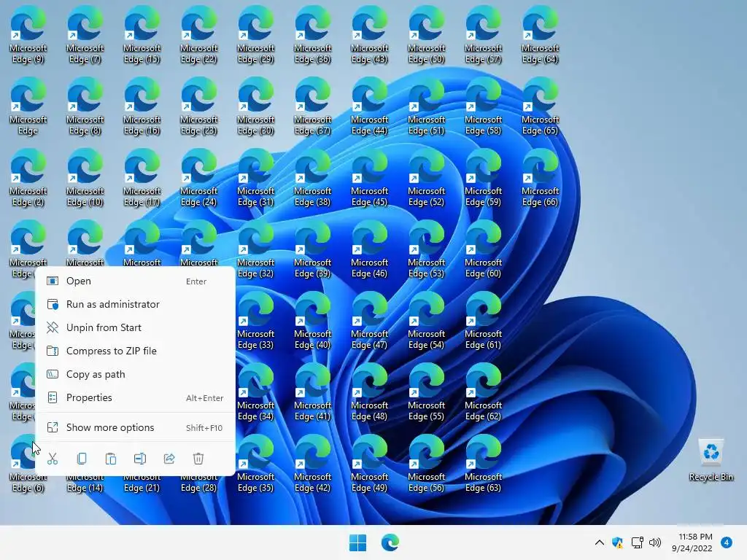Image resolution: width=747 pixels, height=560 pixels.
Task: Select the Microsoft Edge (64) shortcut
Action: [x=540, y=35]
